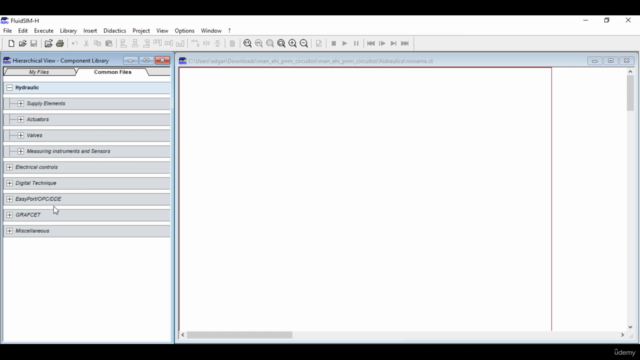The width and height of the screenshot is (640, 360).
Task: Open an existing file with folder icon
Action: click(22, 43)
